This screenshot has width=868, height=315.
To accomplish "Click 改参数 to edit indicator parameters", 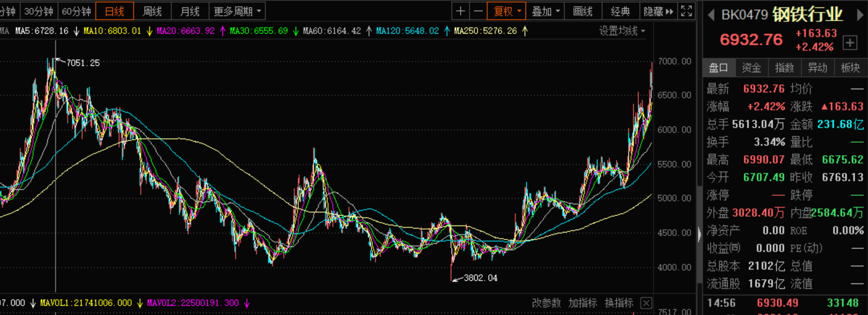I will [x=546, y=303].
